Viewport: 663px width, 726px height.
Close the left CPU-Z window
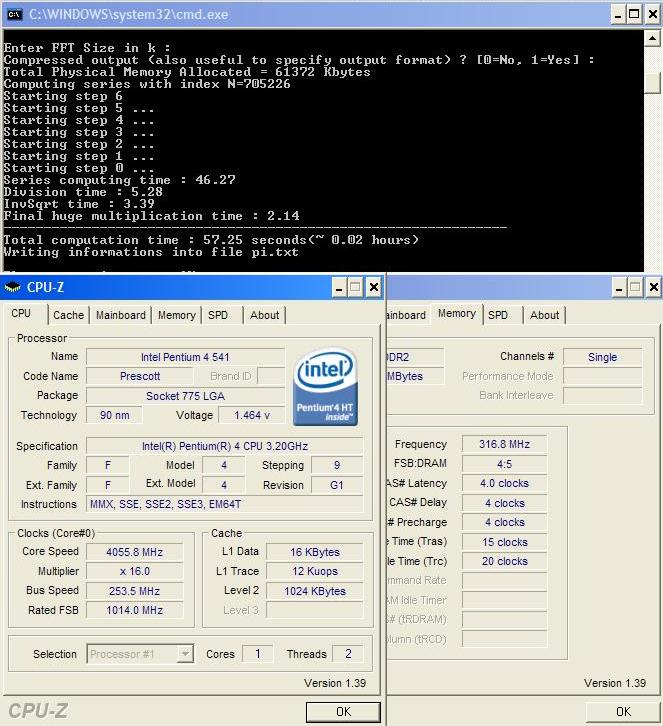pyautogui.click(x=374, y=288)
